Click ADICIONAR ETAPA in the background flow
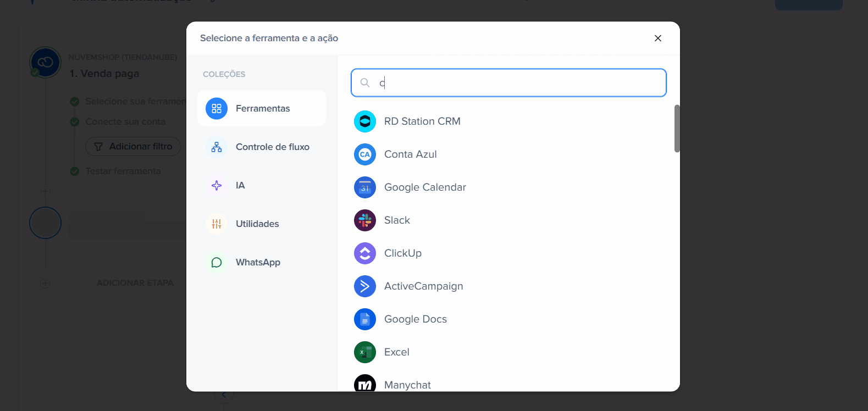 click(x=135, y=283)
